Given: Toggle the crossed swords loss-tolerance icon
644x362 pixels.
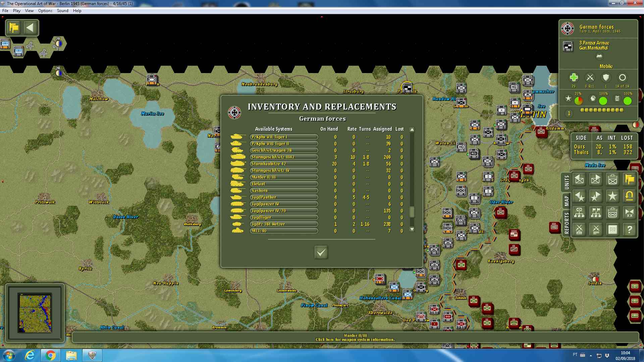Looking at the screenshot, I should click(590, 77).
